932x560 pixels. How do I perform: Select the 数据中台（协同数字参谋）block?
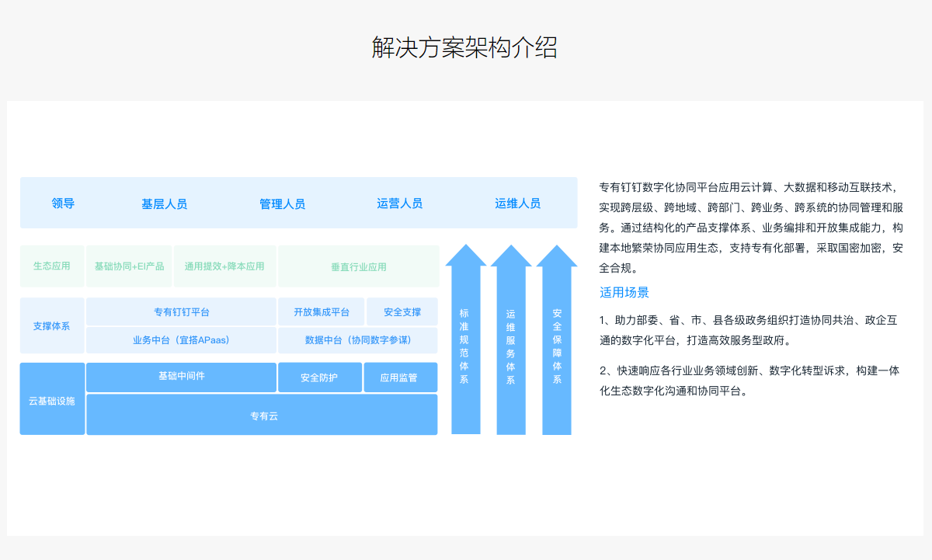(x=358, y=340)
